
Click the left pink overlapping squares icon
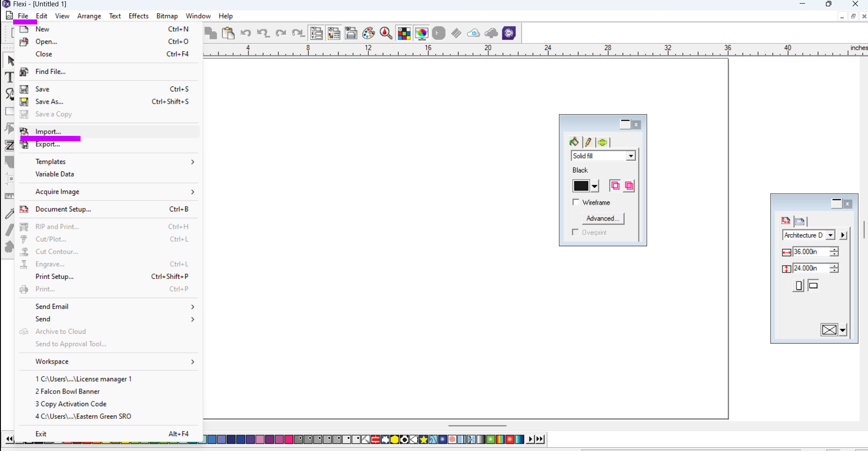[615, 186]
